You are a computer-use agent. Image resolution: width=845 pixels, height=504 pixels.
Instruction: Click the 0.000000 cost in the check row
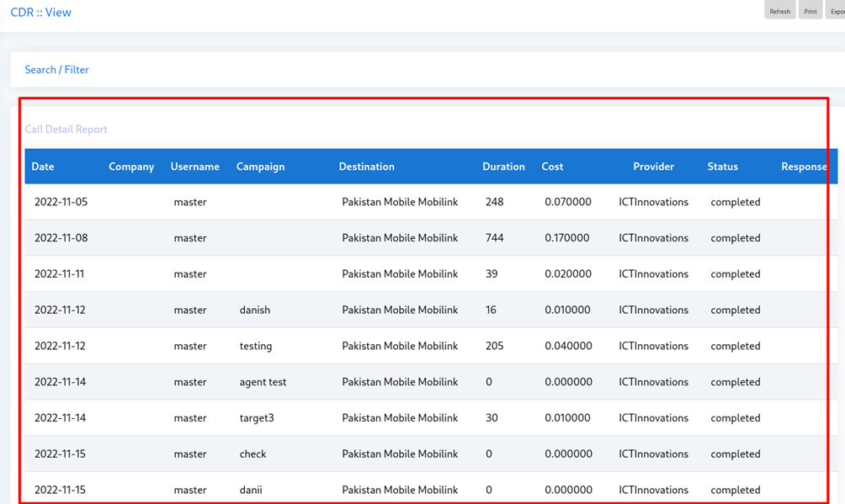point(568,454)
